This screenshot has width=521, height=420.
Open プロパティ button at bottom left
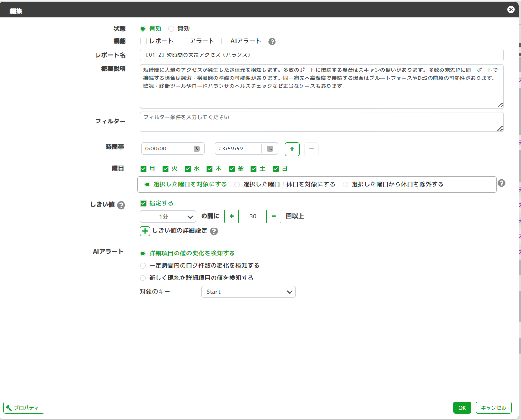[24, 408]
